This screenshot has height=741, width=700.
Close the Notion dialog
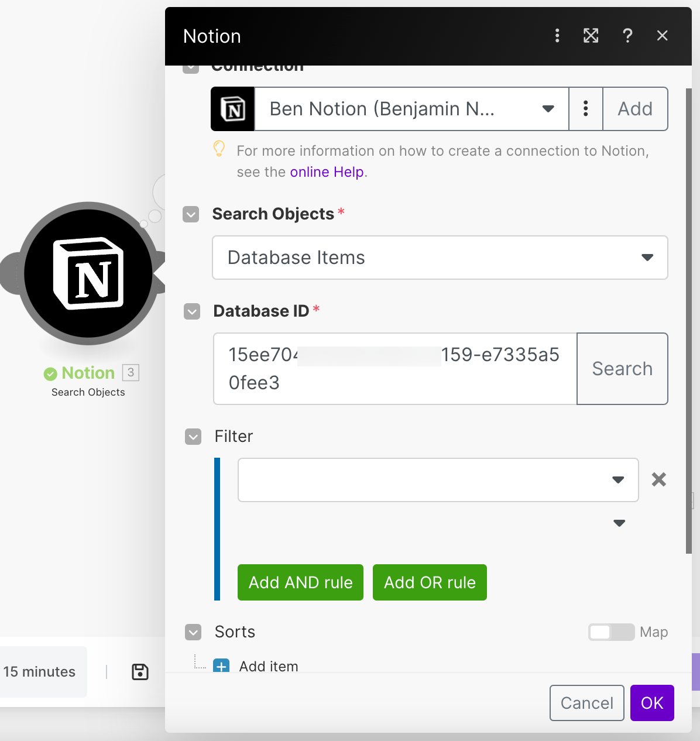click(663, 36)
